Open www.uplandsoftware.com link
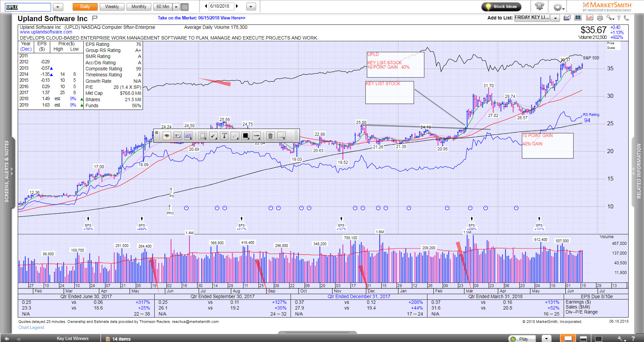Viewport: 644px width, 342px height. click(x=46, y=32)
